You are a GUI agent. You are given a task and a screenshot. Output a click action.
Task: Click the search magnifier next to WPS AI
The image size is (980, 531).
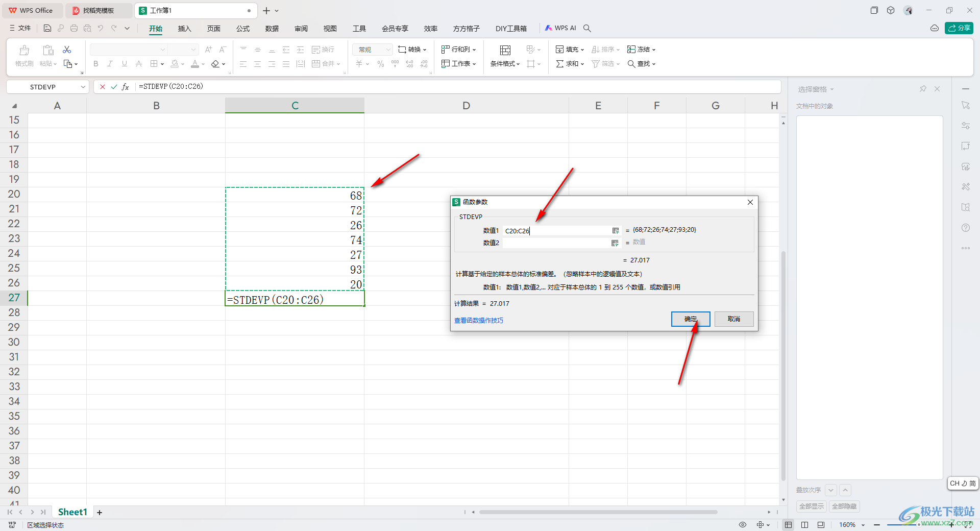[587, 28]
